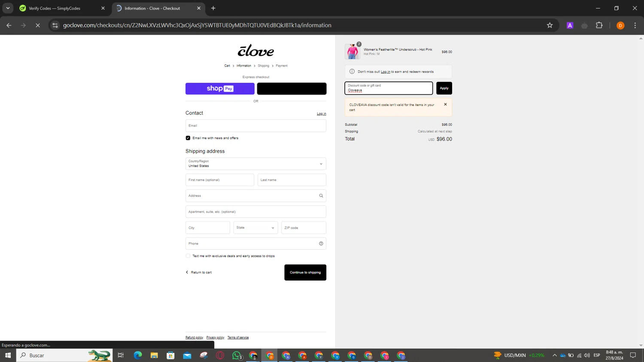Open the Country/Region dropdown
This screenshot has height=362, width=644.
coord(256,164)
